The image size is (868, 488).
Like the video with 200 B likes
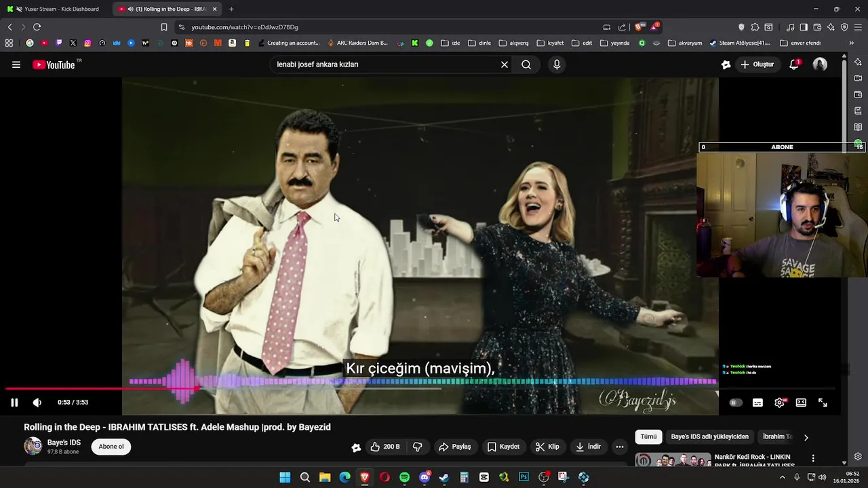(x=385, y=447)
